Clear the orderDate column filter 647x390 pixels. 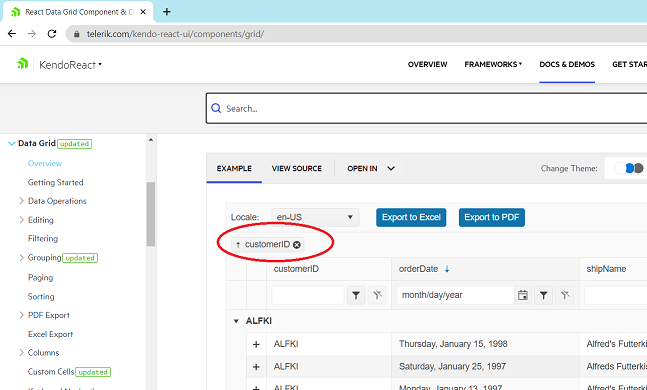click(x=564, y=295)
